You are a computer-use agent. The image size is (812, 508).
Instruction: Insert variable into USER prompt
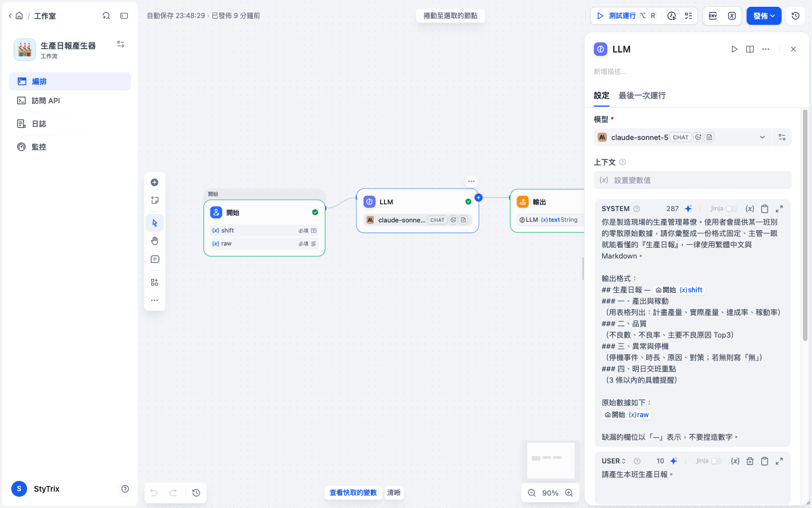click(x=735, y=461)
